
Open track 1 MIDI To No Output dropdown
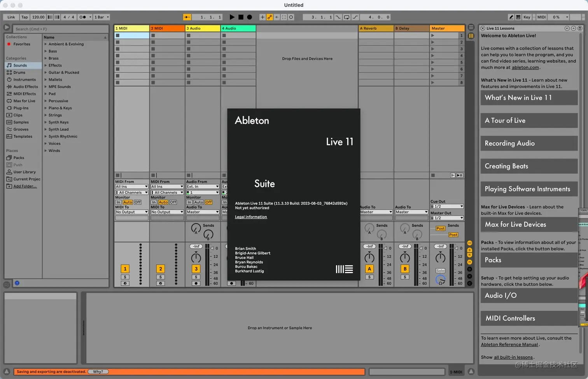click(131, 212)
